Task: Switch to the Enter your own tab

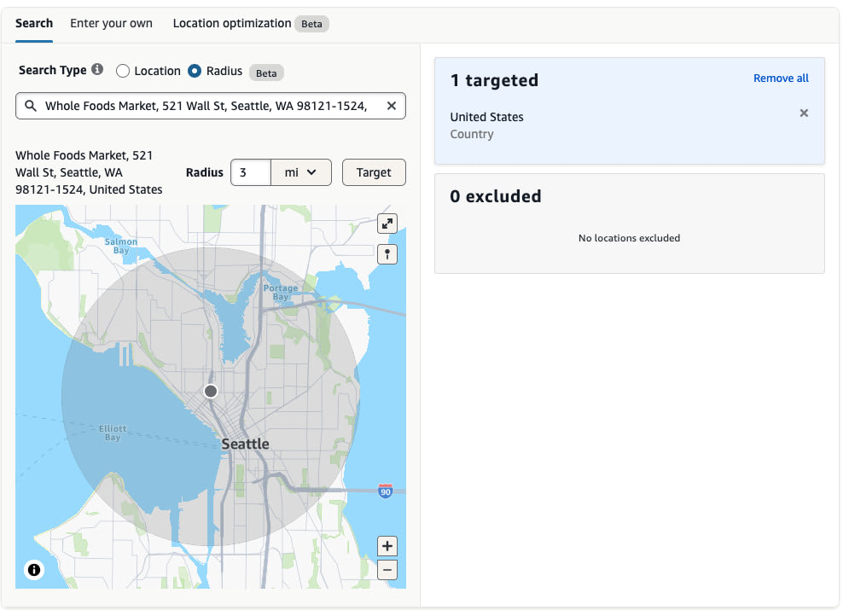Action: [111, 23]
